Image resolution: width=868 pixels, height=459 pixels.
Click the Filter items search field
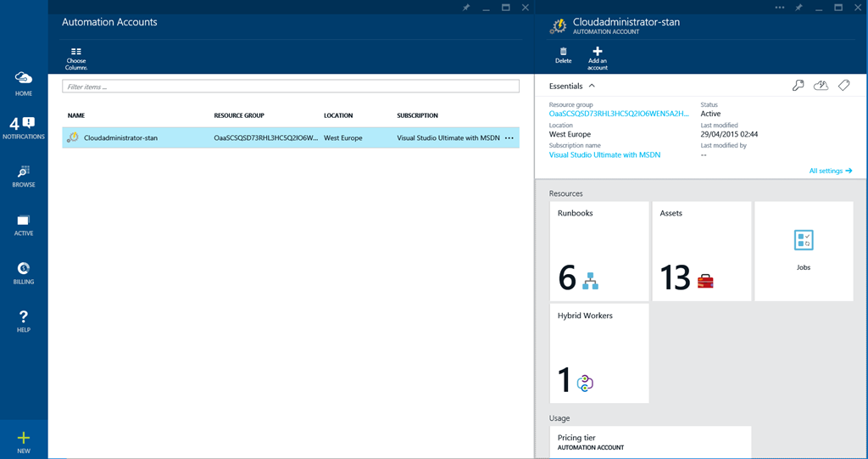pyautogui.click(x=290, y=87)
